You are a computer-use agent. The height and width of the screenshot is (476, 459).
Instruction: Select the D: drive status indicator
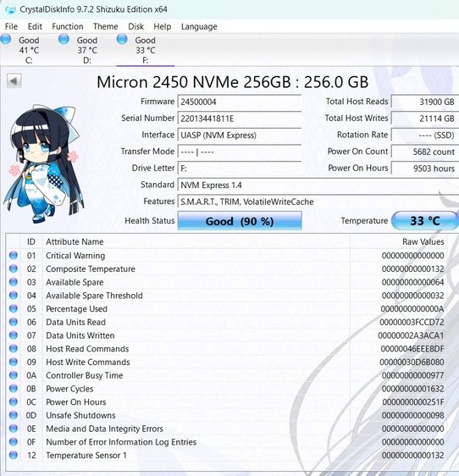coord(64,39)
